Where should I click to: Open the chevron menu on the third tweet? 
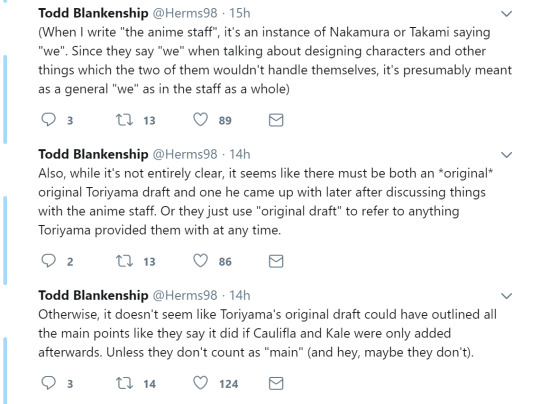click(506, 296)
